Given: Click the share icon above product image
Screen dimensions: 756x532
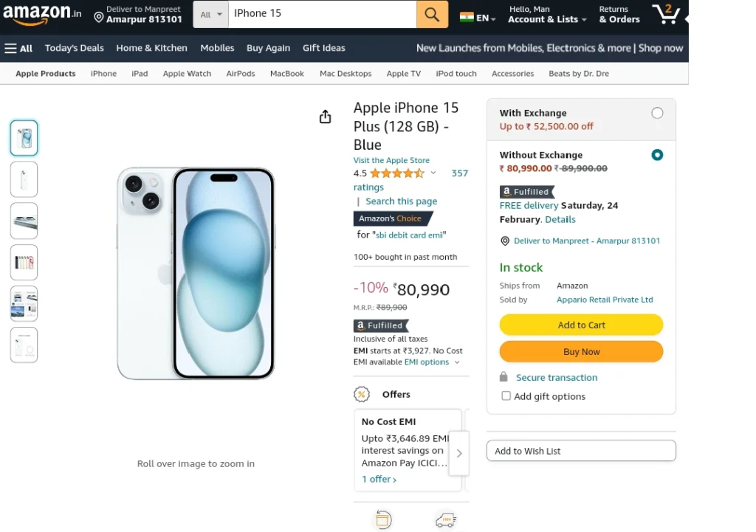Looking at the screenshot, I should point(326,117).
